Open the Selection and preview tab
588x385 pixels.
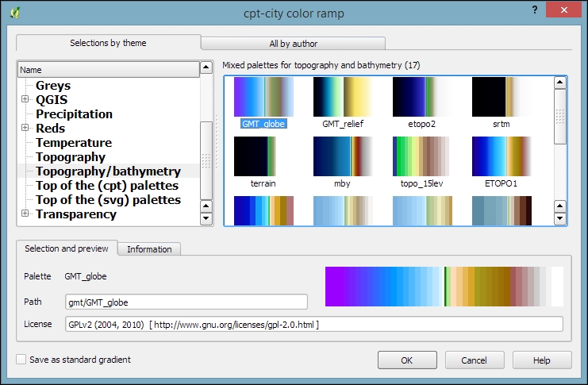tap(67, 248)
